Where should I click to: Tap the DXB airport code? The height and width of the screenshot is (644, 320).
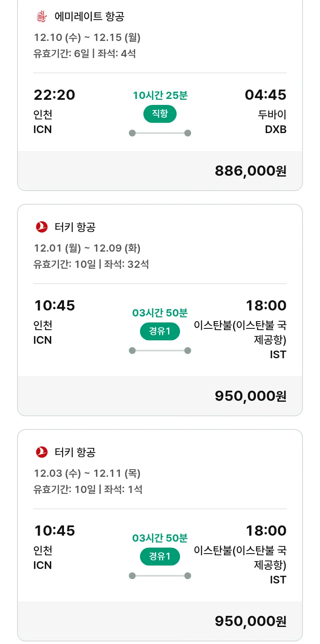276,129
